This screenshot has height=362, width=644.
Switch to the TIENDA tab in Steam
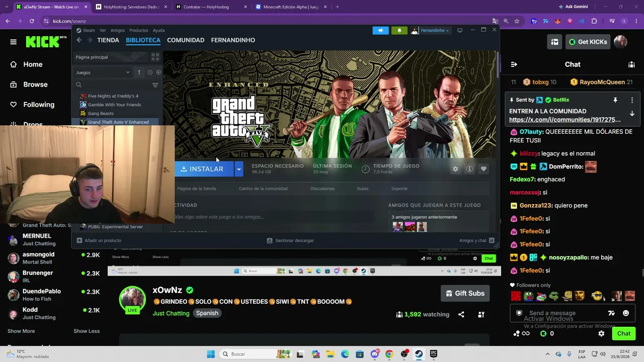point(108,40)
